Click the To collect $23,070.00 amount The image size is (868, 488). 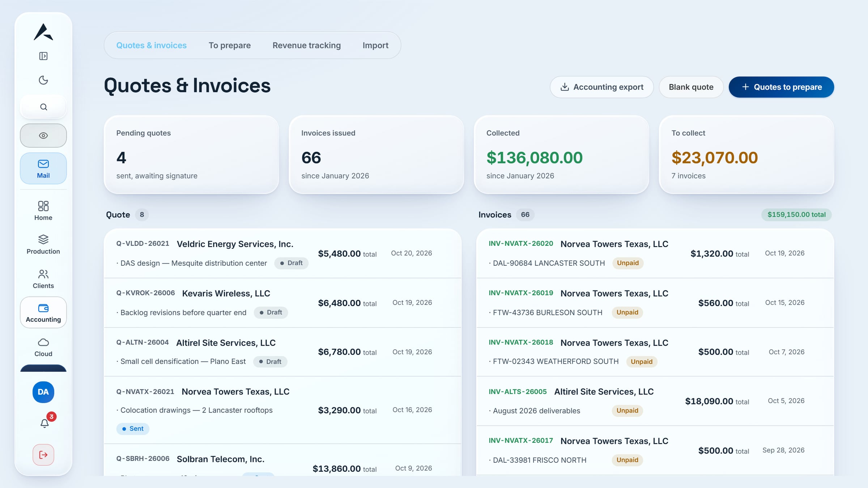tap(715, 158)
